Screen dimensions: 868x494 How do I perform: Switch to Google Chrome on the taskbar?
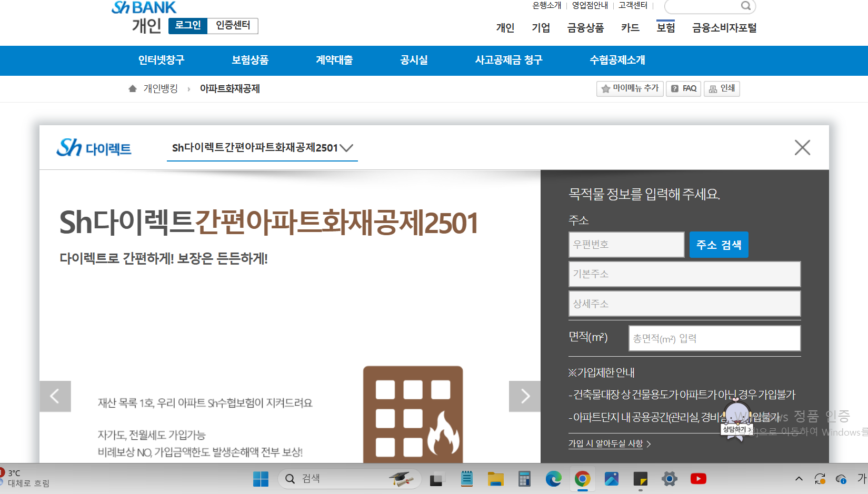582,479
